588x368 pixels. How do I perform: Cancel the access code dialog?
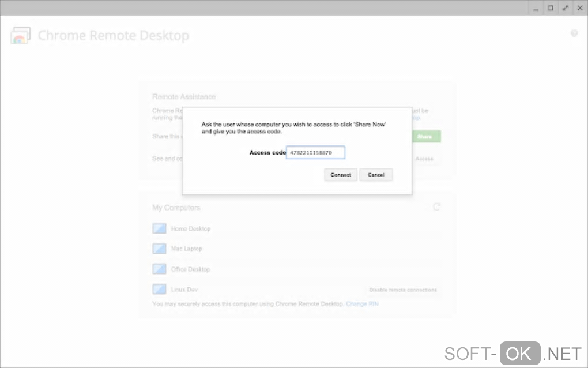(x=376, y=175)
